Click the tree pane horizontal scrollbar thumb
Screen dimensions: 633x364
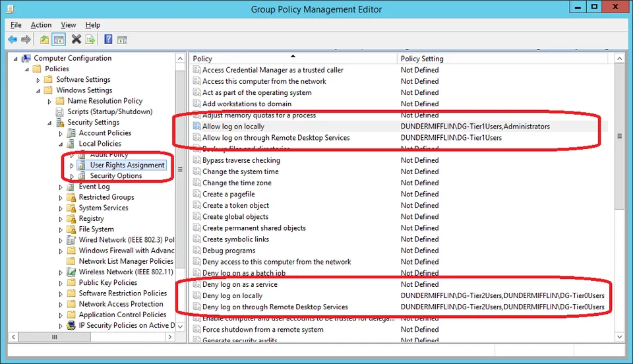pyautogui.click(x=55, y=337)
